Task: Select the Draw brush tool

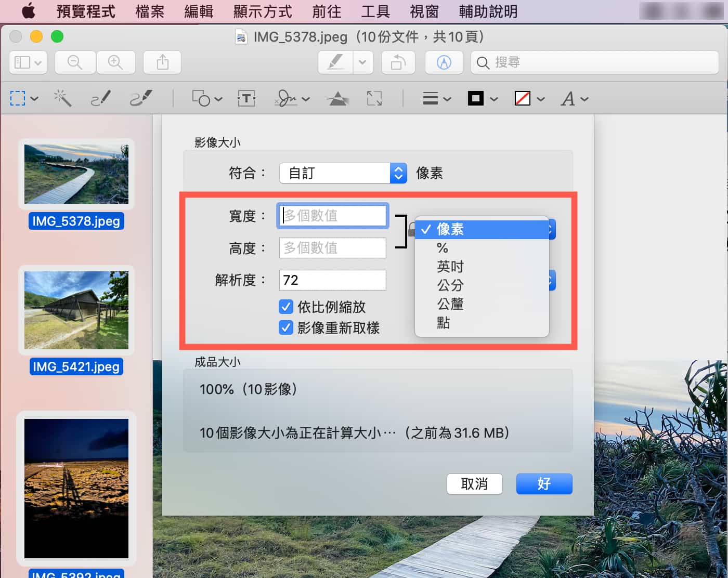Action: 141,98
